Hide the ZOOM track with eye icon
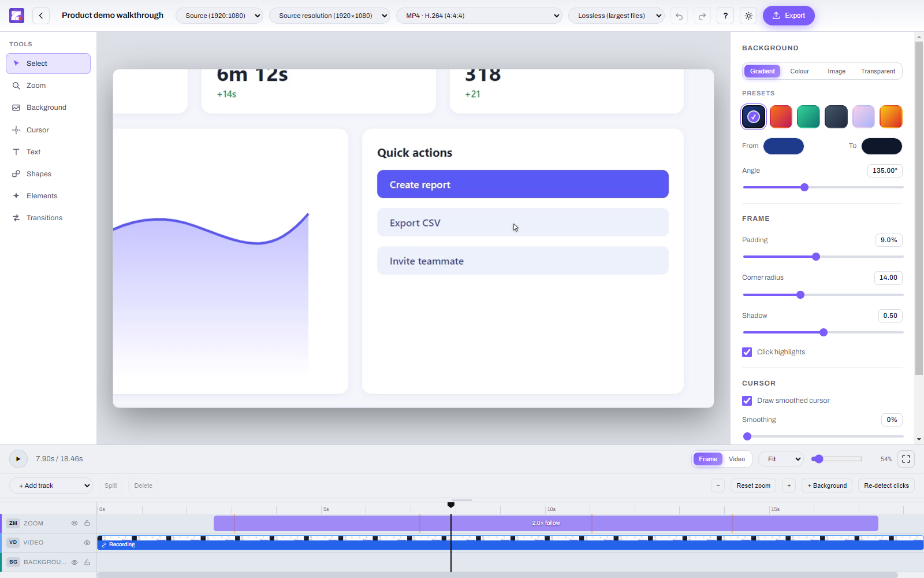This screenshot has height=578, width=924. (74, 523)
